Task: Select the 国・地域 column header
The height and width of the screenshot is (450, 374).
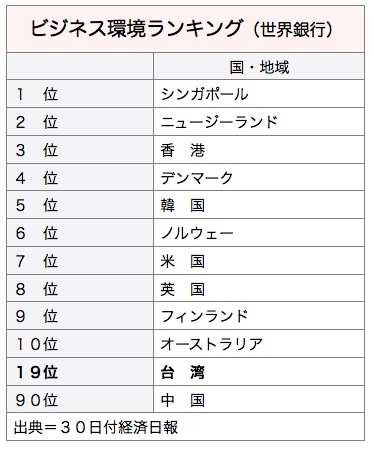Action: tap(259, 67)
